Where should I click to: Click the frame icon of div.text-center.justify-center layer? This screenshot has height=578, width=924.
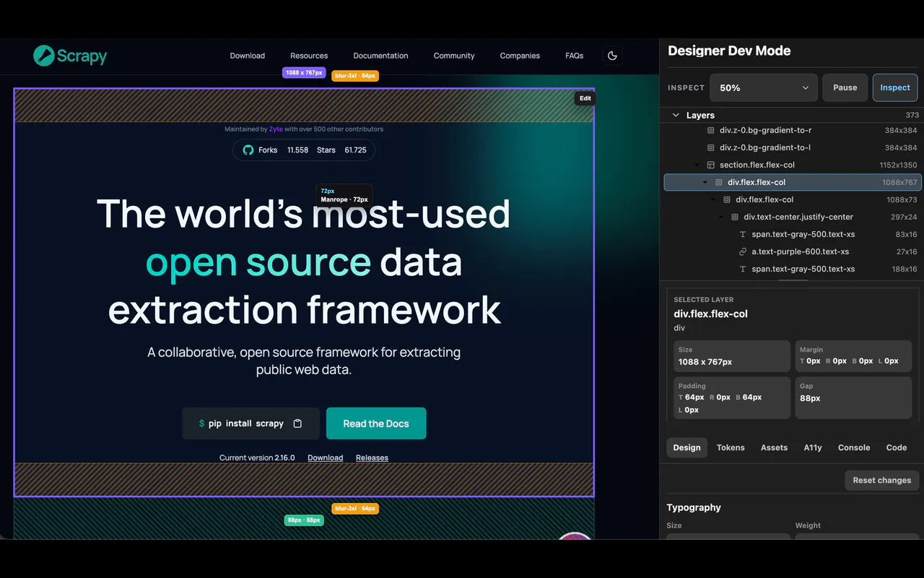734,217
